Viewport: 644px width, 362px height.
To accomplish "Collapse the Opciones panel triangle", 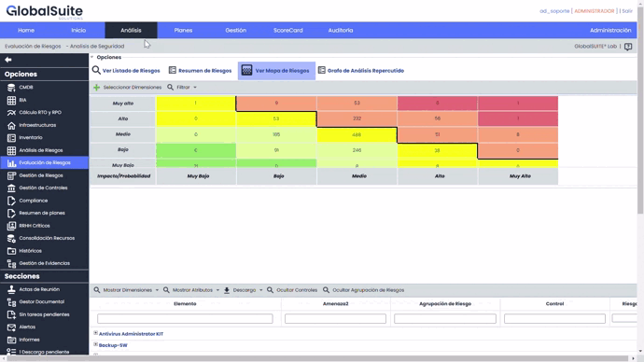I will [92, 57].
